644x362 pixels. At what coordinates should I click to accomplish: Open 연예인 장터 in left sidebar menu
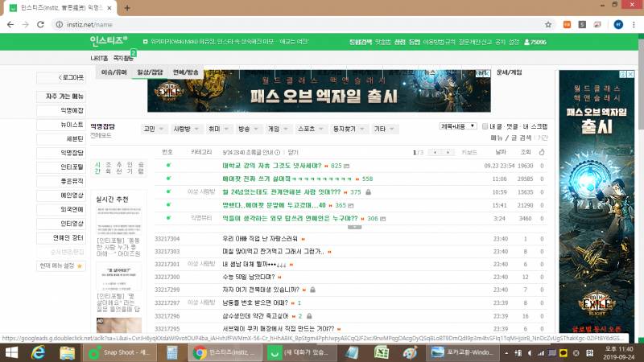61,237
